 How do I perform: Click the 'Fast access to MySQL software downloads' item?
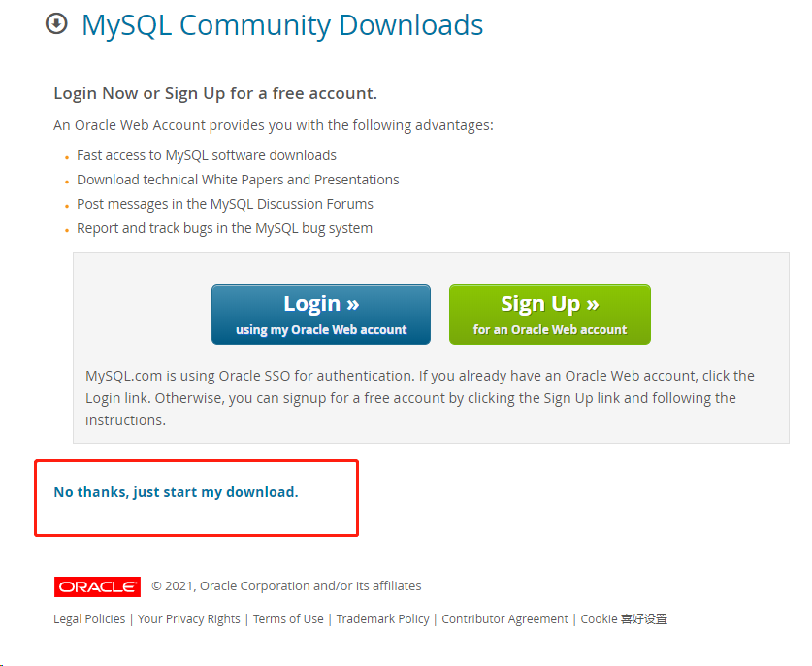[x=207, y=155]
